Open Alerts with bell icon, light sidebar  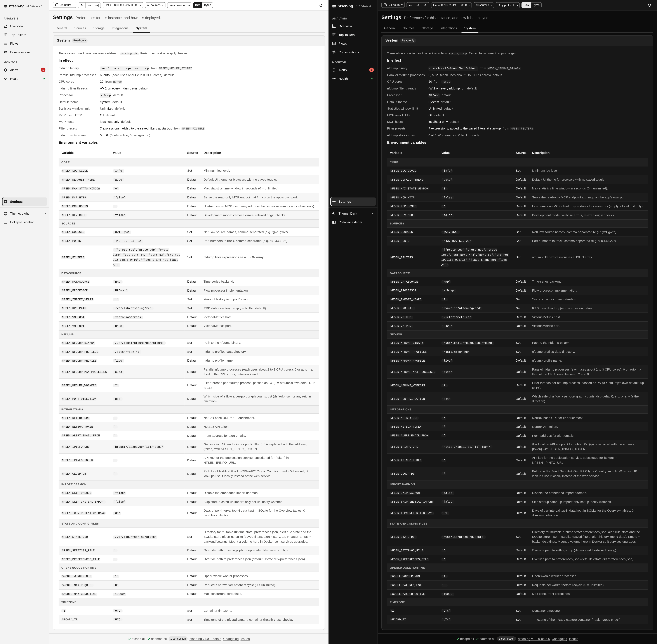pyautogui.click(x=24, y=70)
